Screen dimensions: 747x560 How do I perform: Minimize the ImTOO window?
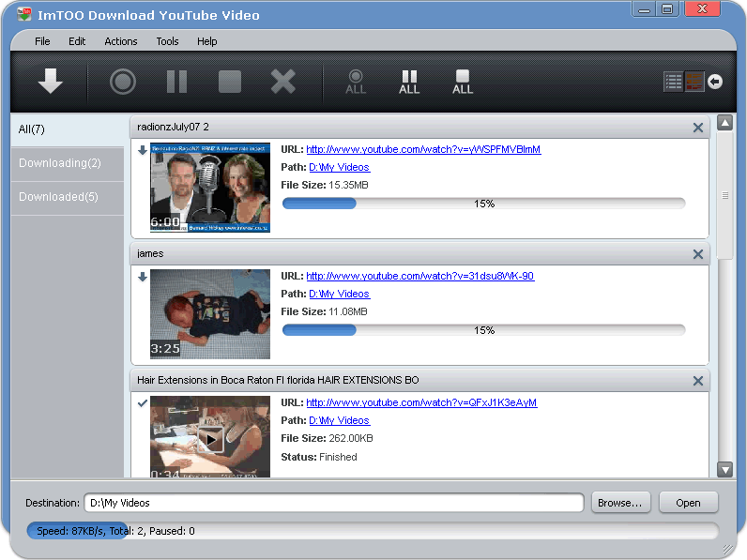[644, 9]
